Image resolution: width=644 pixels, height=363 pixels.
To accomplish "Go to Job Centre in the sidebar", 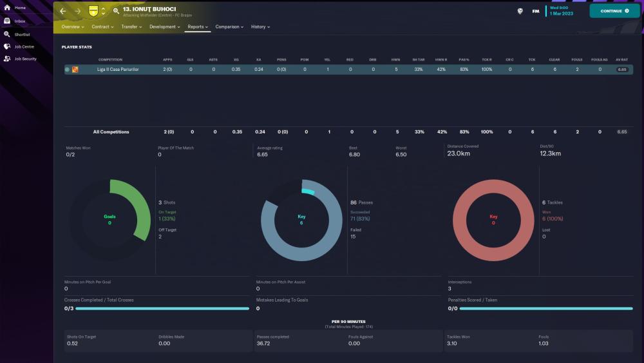I will coord(8,46).
